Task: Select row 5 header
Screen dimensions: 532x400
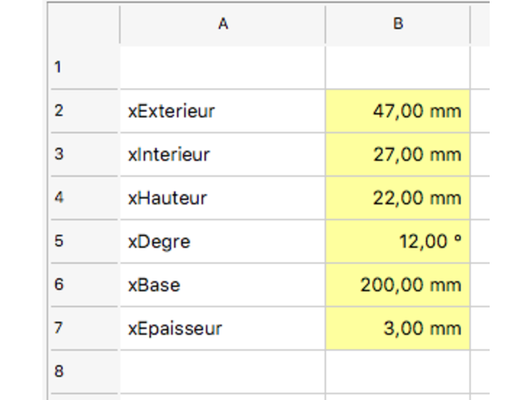Action: pos(83,241)
